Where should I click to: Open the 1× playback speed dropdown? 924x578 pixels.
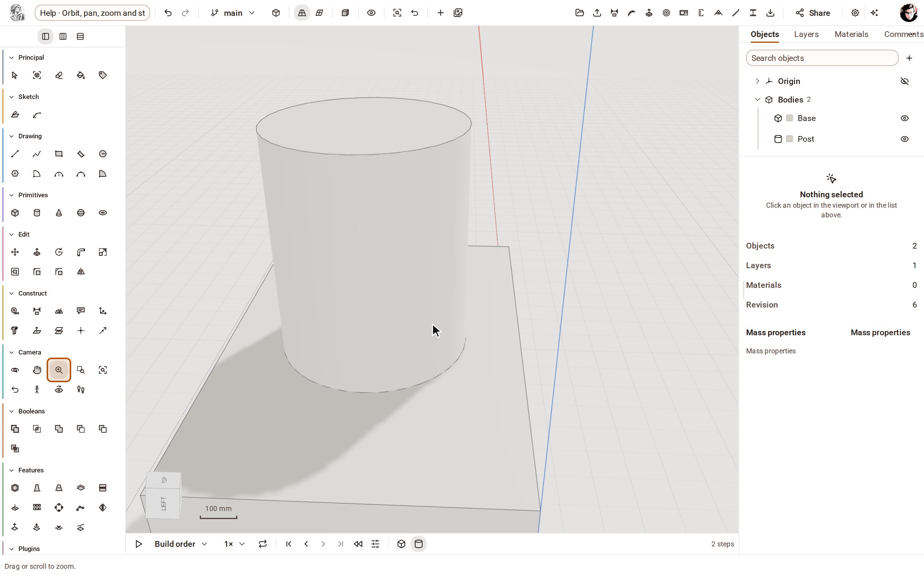coord(234,544)
